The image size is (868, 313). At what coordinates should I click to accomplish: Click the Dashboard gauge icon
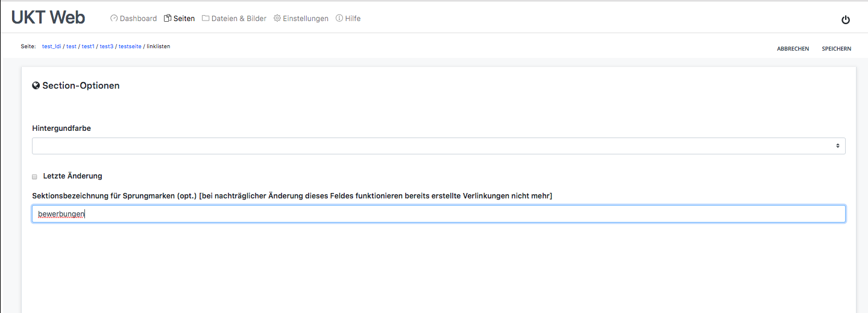[114, 19]
